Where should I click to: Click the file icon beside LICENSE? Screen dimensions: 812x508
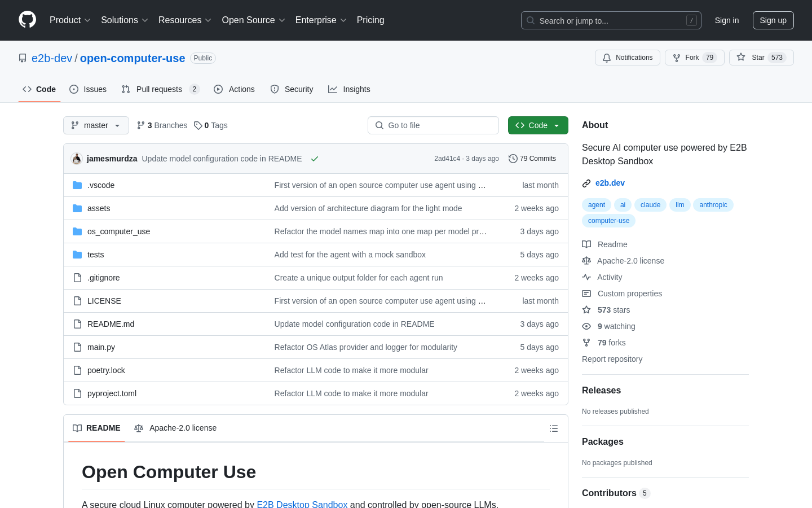tap(77, 301)
